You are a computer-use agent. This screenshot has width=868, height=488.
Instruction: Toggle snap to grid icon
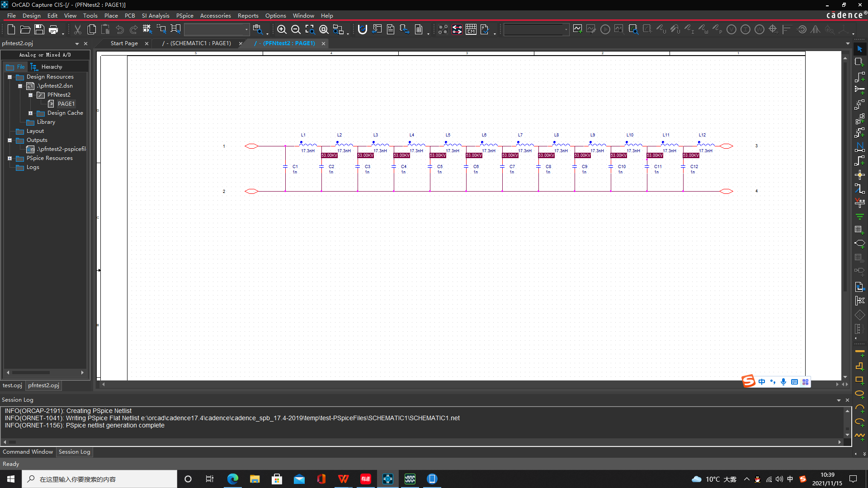point(147,30)
